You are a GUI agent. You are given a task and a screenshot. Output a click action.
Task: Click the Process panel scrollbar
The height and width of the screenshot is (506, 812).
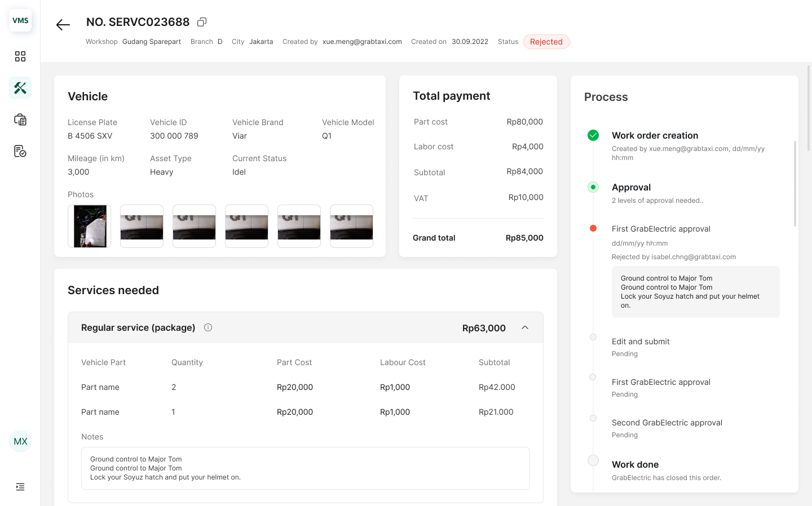coord(795,183)
